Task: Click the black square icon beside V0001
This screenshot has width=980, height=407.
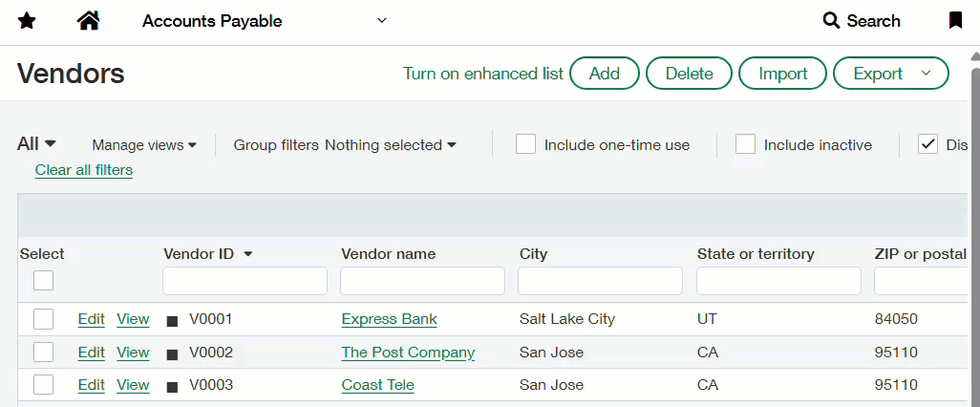Action: (x=173, y=321)
